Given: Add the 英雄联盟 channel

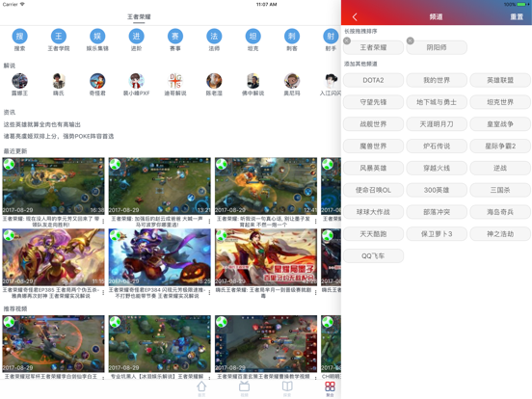Looking at the screenshot, I should point(500,80).
